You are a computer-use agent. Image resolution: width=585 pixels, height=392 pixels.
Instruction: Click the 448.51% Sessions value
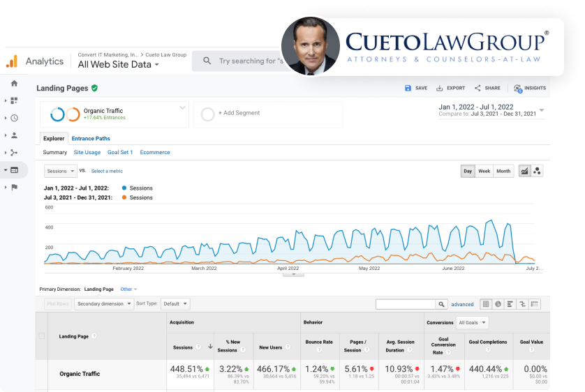click(186, 369)
